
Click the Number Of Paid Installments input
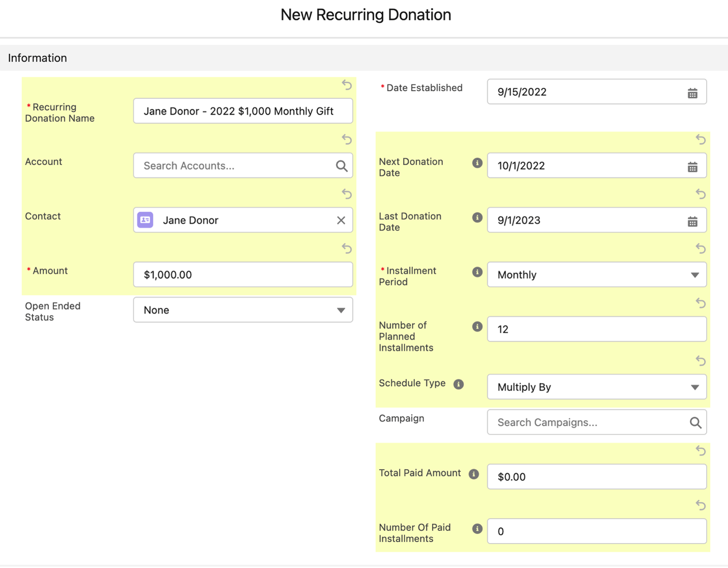point(597,531)
